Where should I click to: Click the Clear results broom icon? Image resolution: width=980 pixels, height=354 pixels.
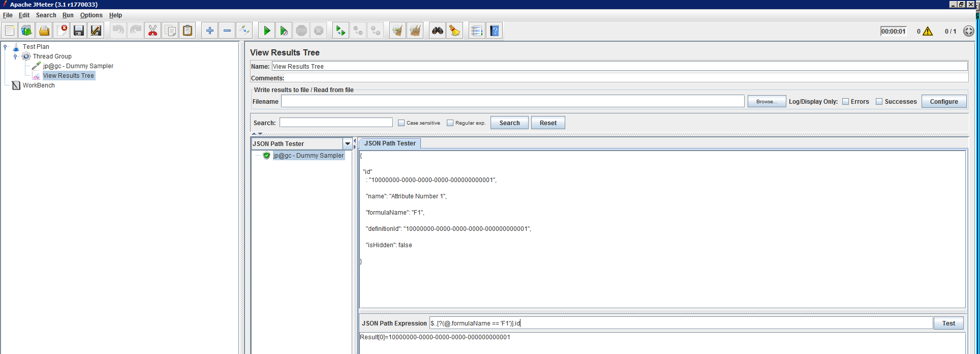click(398, 31)
